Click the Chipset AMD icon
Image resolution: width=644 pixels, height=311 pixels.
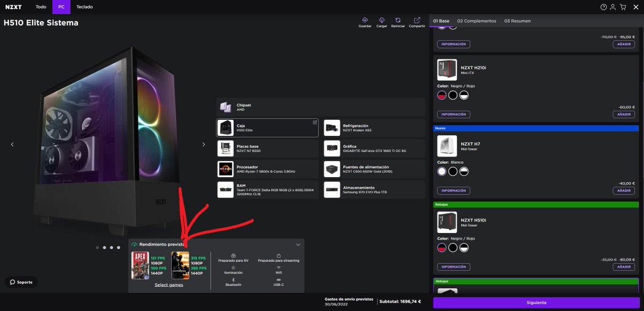(225, 107)
